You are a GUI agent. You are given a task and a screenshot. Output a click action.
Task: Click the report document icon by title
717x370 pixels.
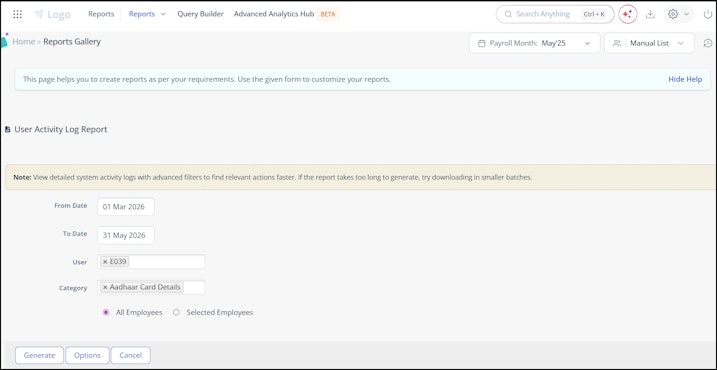(x=7, y=130)
